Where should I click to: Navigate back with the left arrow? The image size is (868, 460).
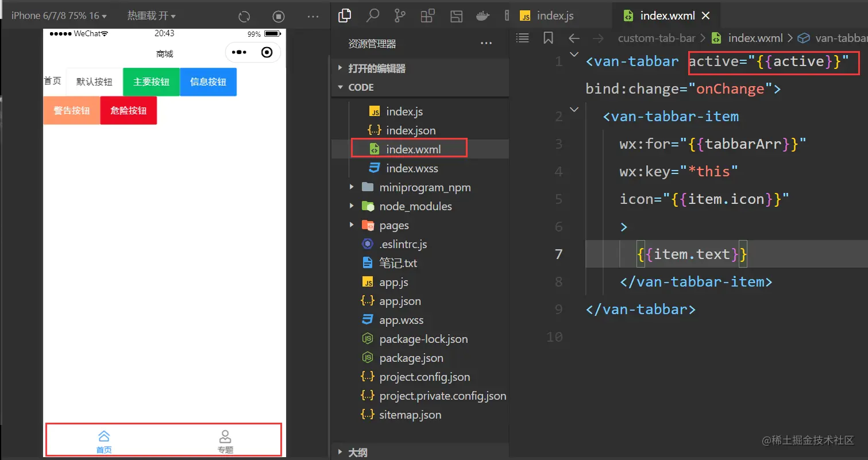coord(574,38)
